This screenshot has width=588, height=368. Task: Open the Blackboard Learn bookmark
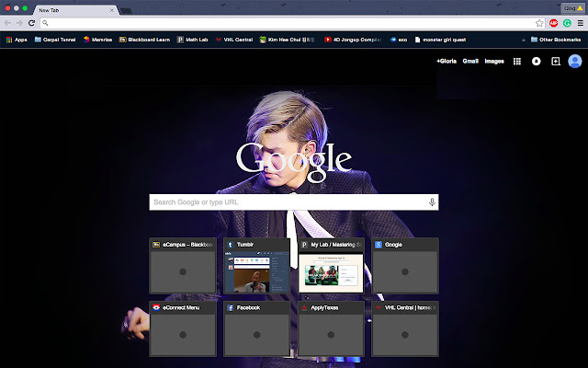pos(144,40)
